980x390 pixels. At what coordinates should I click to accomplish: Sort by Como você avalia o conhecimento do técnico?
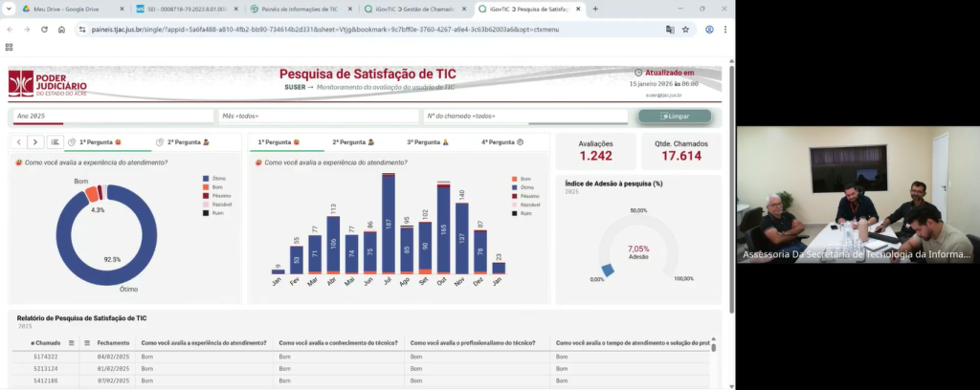point(338,343)
